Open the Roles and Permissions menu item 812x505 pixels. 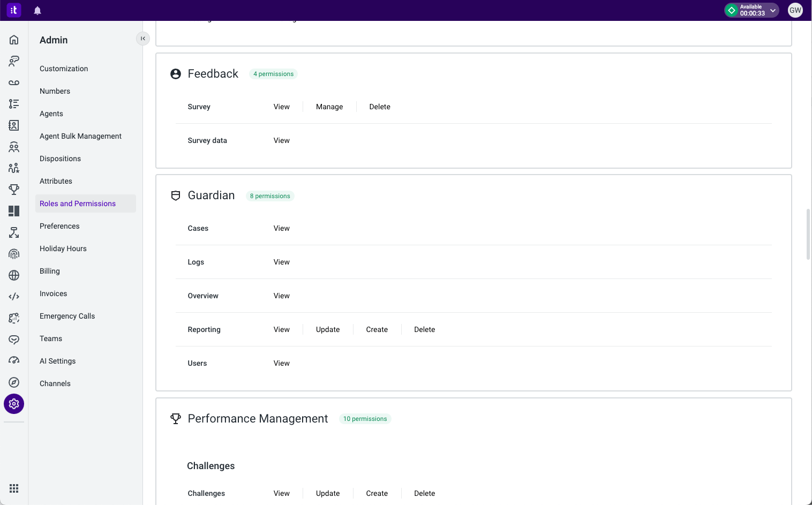[x=77, y=203]
